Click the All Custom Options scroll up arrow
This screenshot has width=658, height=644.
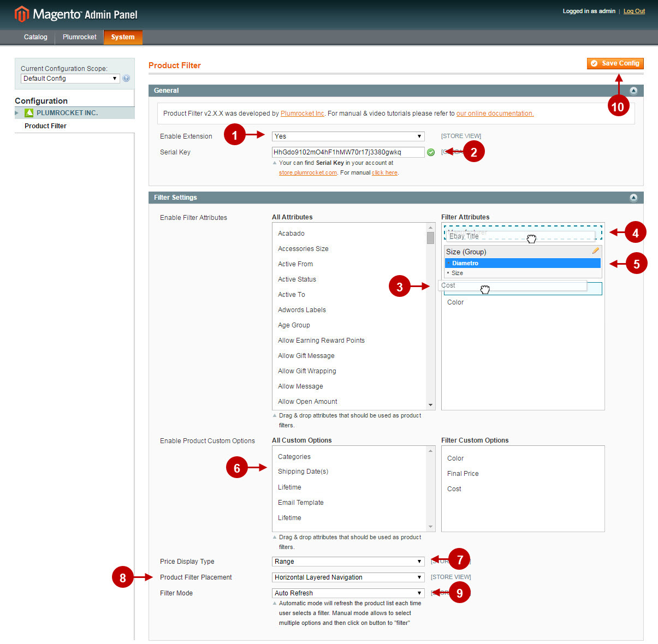click(430, 451)
